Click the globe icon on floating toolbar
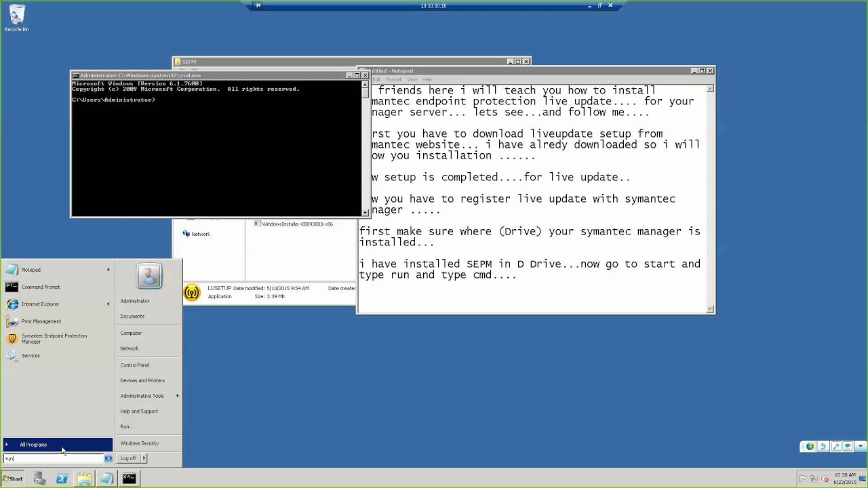Viewport: 868px width, 488px height. pos(810,447)
